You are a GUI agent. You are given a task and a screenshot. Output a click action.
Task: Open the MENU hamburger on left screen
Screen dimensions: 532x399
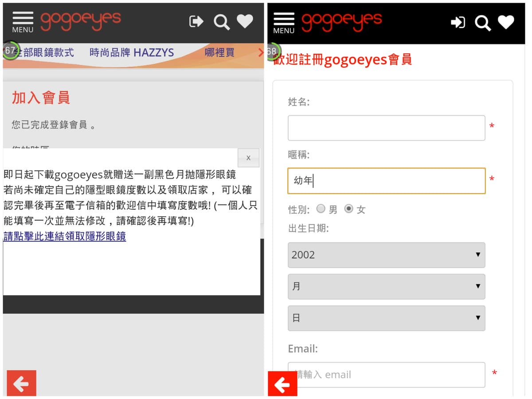point(23,22)
